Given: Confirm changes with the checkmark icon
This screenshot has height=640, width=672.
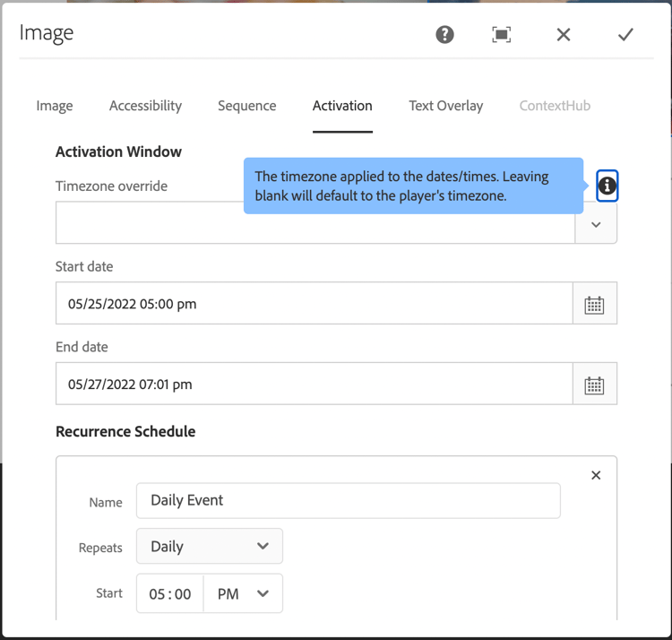Looking at the screenshot, I should (625, 35).
